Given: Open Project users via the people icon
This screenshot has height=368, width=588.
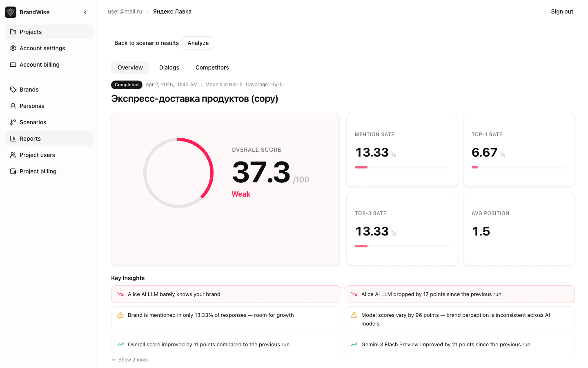Looking at the screenshot, I should [13, 155].
